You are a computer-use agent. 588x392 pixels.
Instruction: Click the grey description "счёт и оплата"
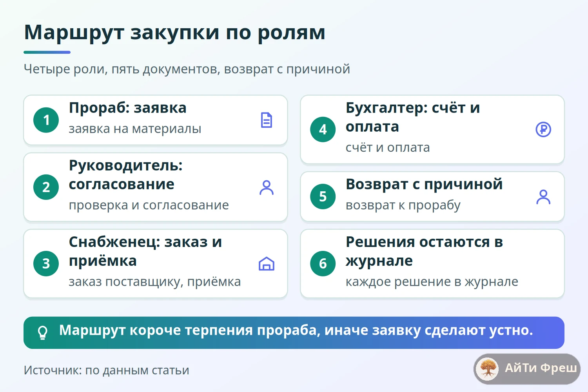pos(388,148)
